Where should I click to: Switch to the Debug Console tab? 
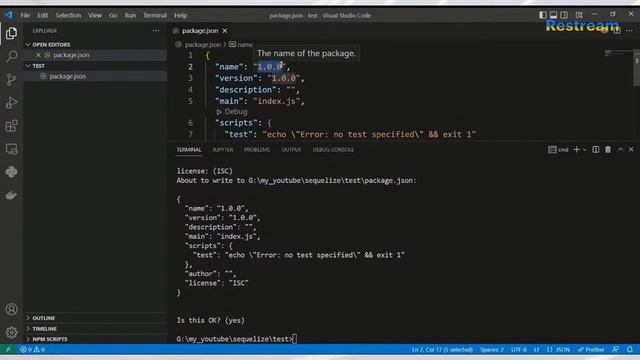pos(333,150)
